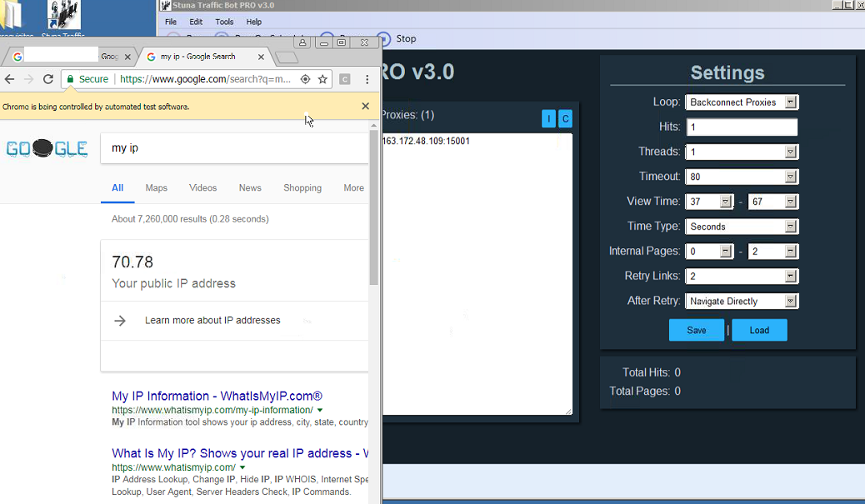The image size is (865, 504).
Task: Switch to the first Google tab in Chrome
Action: (69, 57)
